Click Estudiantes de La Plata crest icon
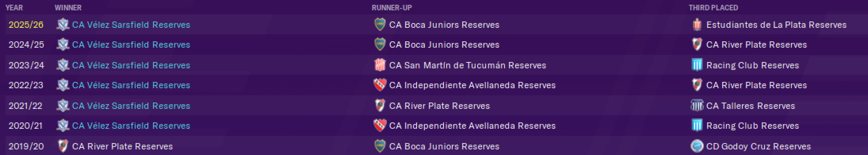 coord(697,25)
